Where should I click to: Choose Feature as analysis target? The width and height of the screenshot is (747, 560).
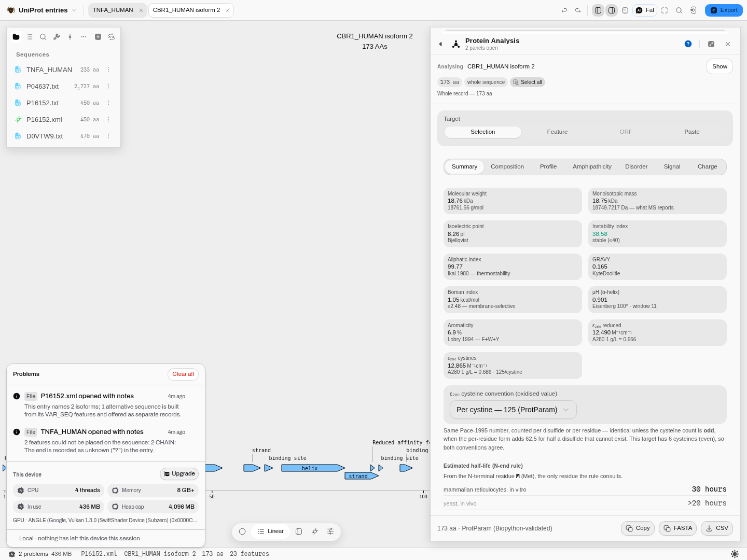click(x=557, y=132)
